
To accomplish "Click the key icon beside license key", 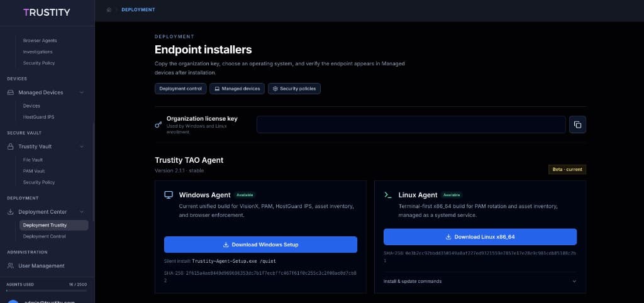I will tap(158, 124).
